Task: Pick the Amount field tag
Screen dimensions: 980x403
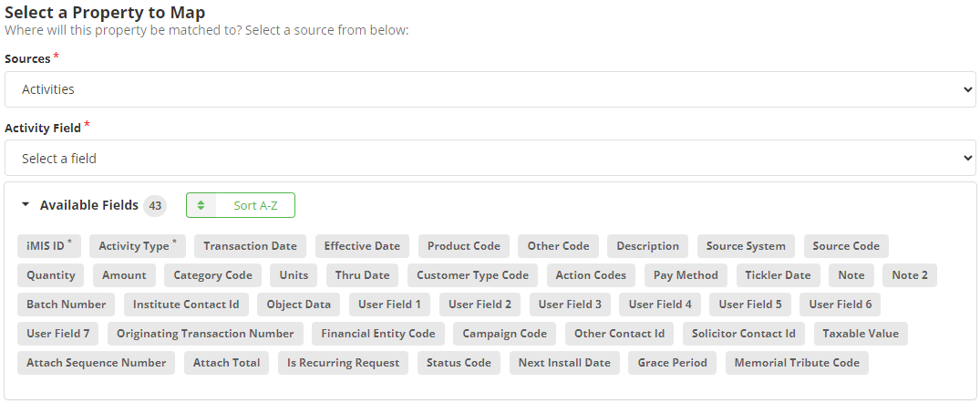Action: 124,275
